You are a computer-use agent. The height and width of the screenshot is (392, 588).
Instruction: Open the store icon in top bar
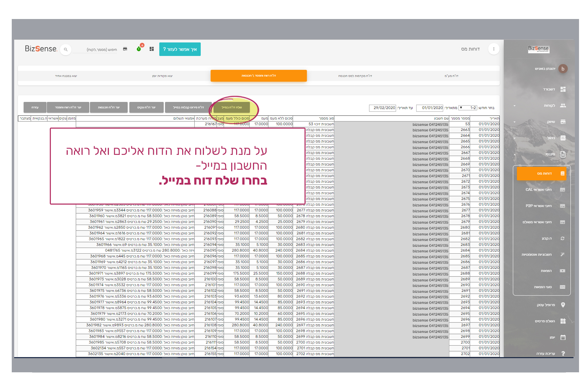point(125,49)
